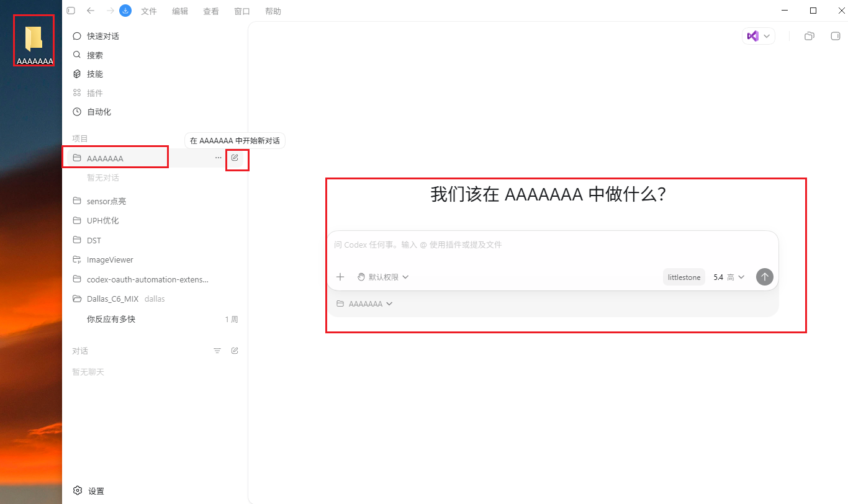Image resolution: width=848 pixels, height=504 pixels.
Task: Open the 窗口 menu
Action: point(242,11)
